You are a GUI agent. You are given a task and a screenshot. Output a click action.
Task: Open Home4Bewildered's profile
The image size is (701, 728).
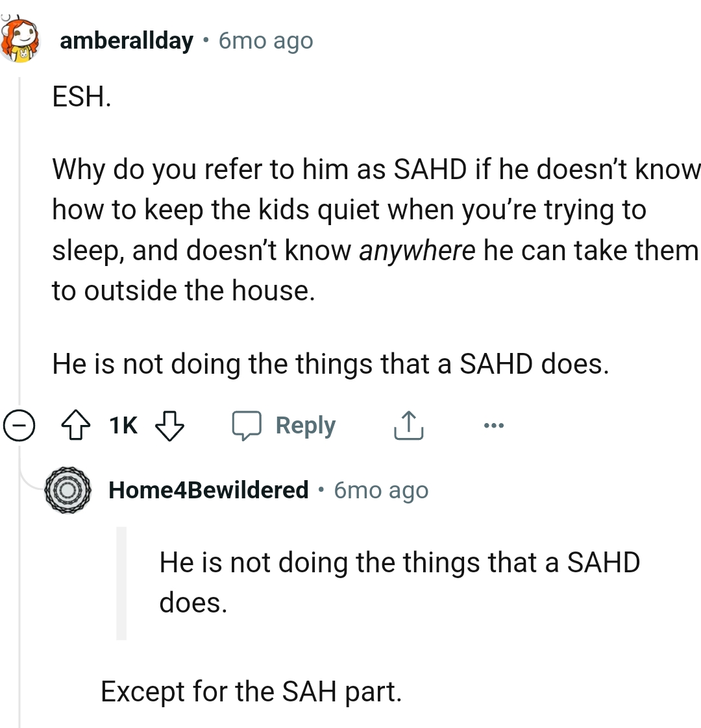point(208,491)
